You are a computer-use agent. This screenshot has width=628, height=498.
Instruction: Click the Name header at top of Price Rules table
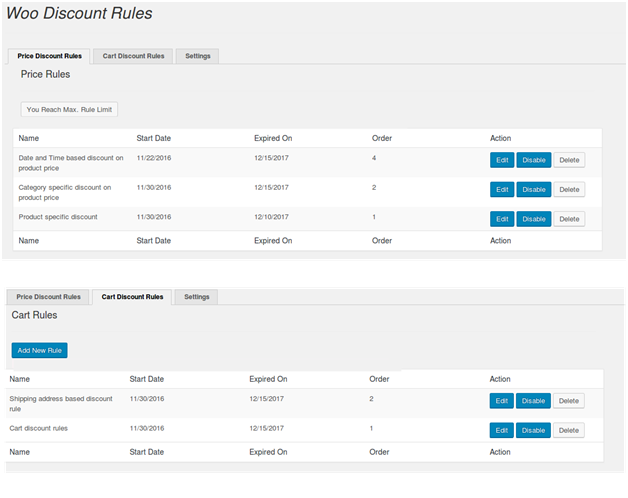28,138
